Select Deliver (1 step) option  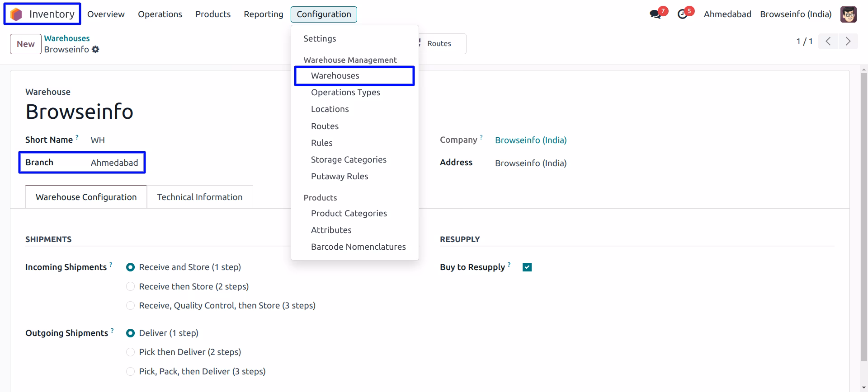pyautogui.click(x=131, y=333)
